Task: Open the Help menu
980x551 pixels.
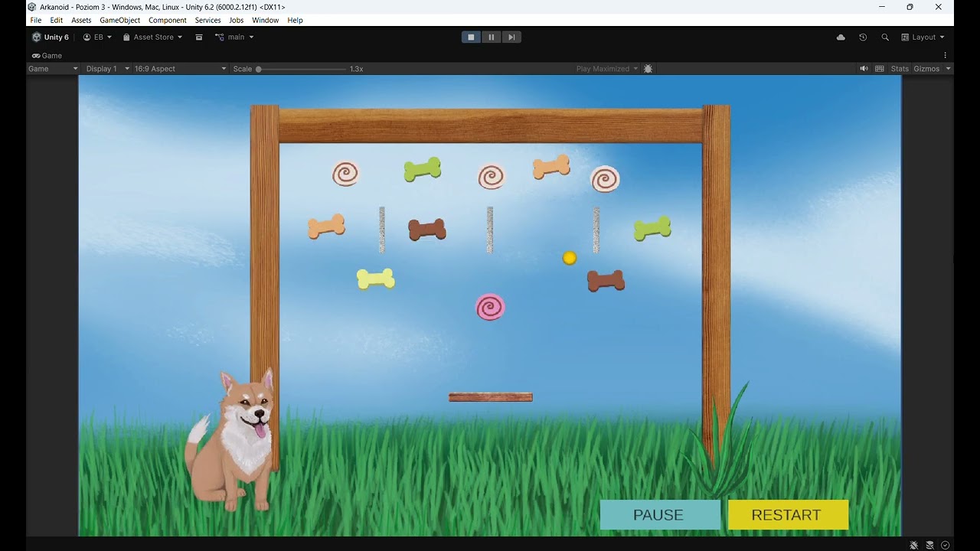Action: click(296, 20)
